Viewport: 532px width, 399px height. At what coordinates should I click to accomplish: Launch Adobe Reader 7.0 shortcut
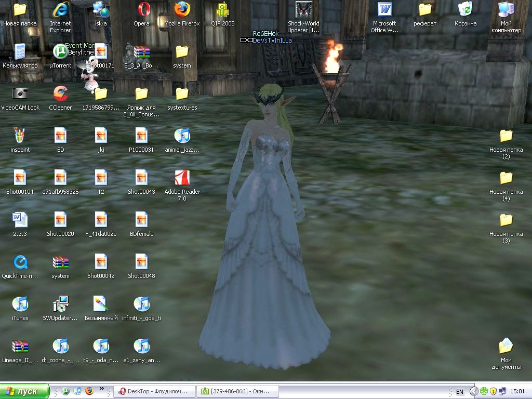click(x=182, y=179)
